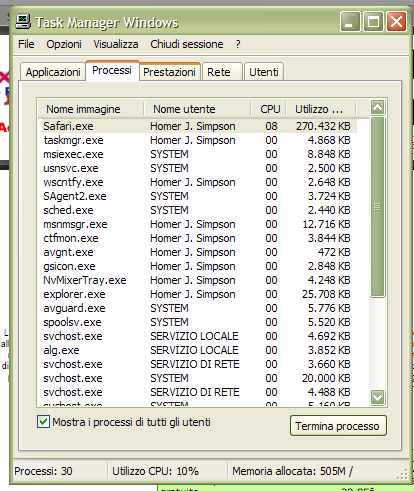Select the alg.exe process

[199, 350]
